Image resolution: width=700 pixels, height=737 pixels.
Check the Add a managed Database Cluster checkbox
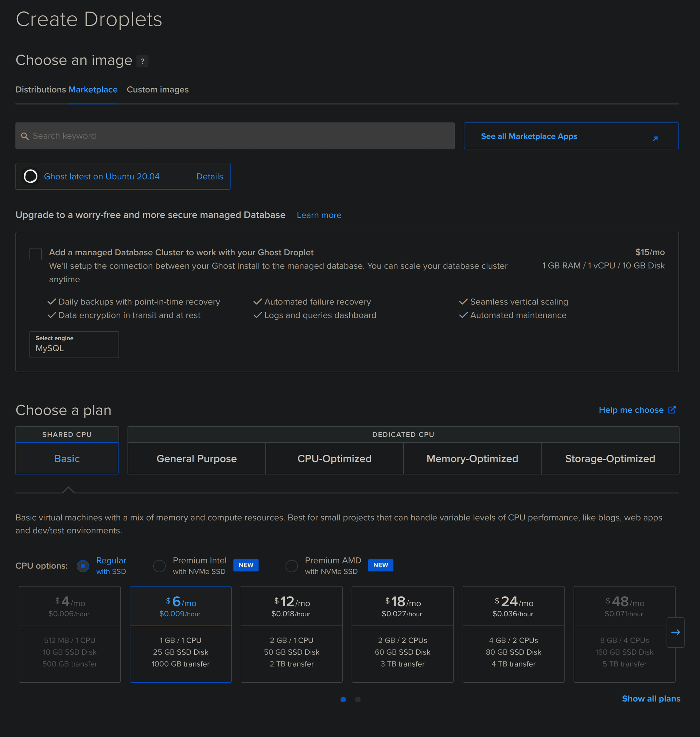(35, 254)
